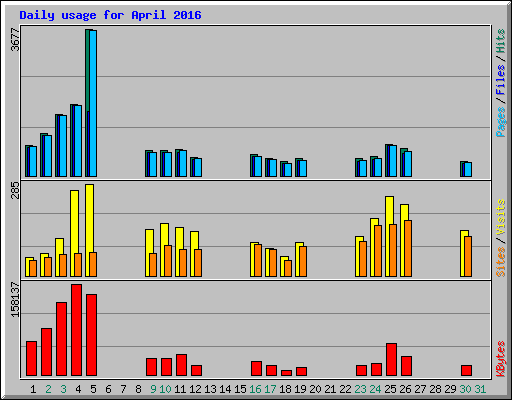Click the cyan 'Pages' legend label

coord(500,122)
